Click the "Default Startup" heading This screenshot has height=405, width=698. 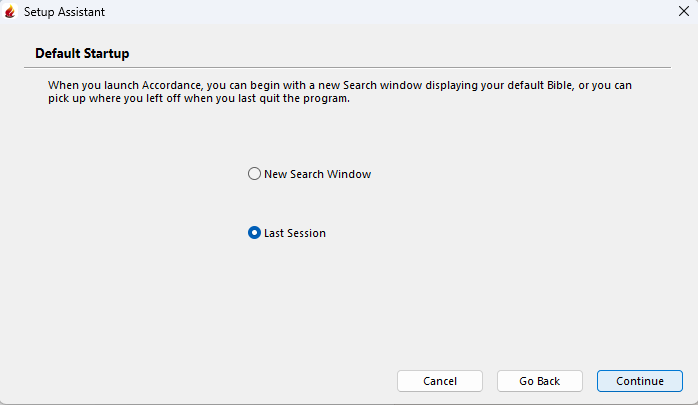(x=82, y=52)
